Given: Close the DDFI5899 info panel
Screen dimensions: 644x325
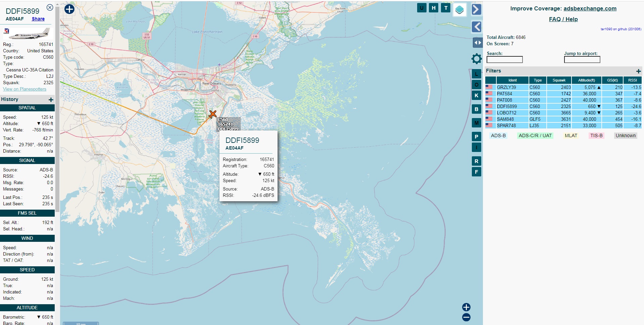Looking at the screenshot, I should click(x=50, y=7).
